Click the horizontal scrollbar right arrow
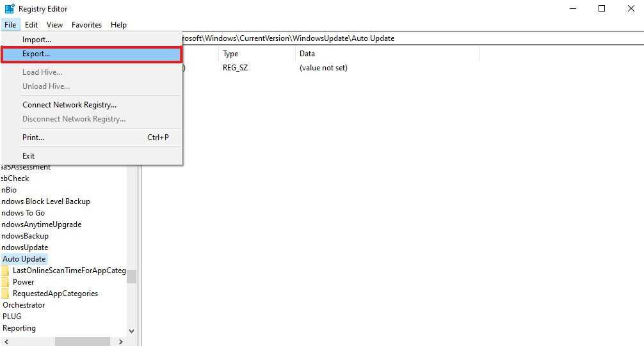This screenshot has height=346, width=644. [121, 342]
